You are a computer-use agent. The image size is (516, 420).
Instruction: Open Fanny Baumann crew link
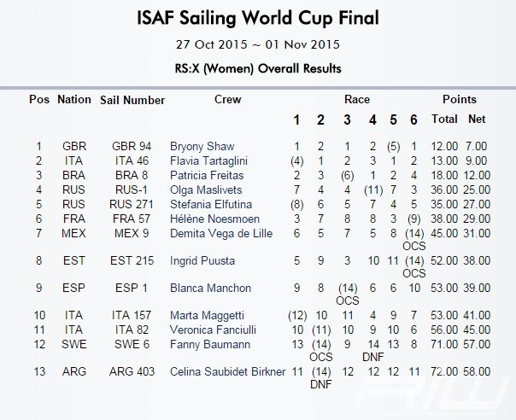210,344
